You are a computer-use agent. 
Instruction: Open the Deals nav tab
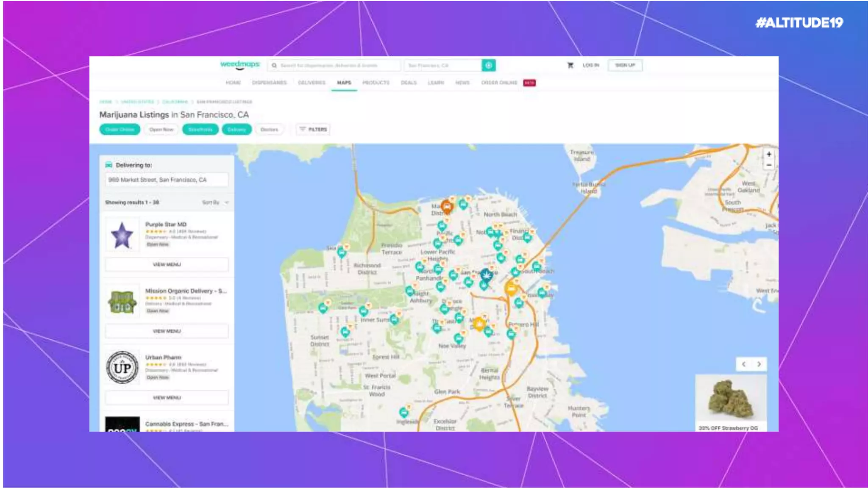[409, 83]
